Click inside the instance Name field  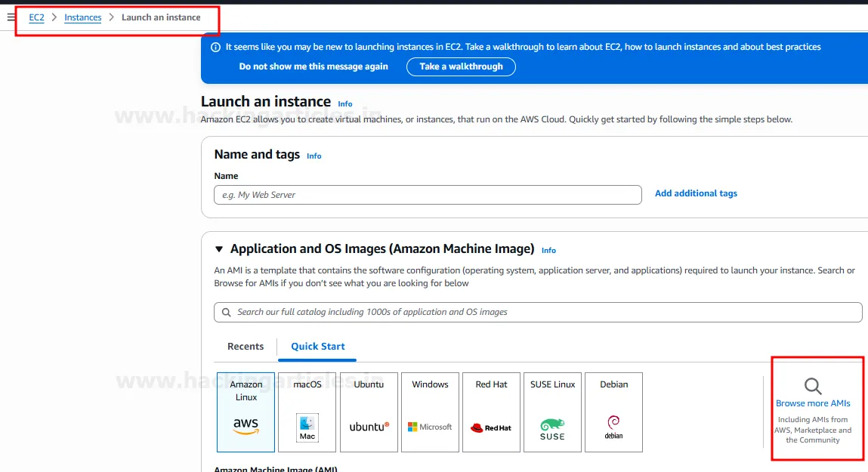(x=427, y=194)
